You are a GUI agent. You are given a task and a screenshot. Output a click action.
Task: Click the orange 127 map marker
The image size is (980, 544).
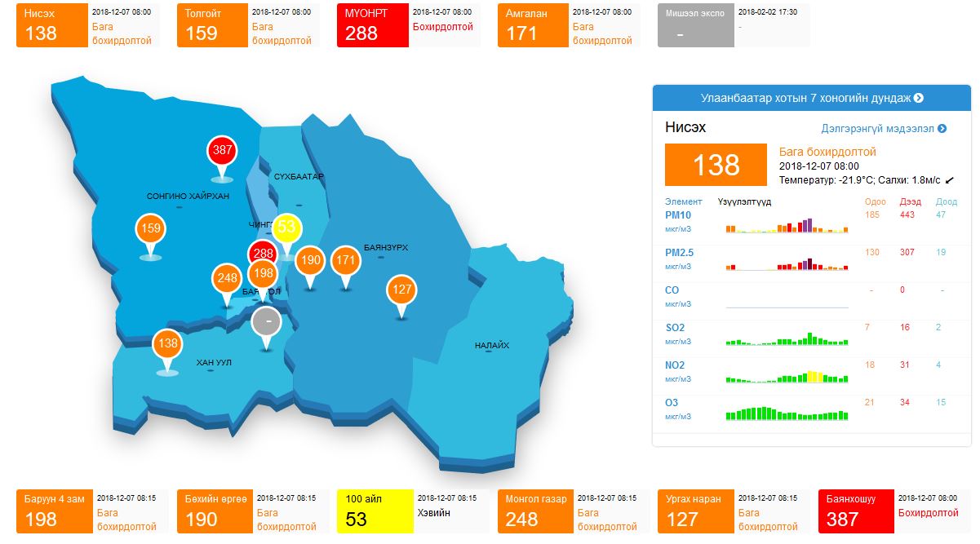click(401, 290)
